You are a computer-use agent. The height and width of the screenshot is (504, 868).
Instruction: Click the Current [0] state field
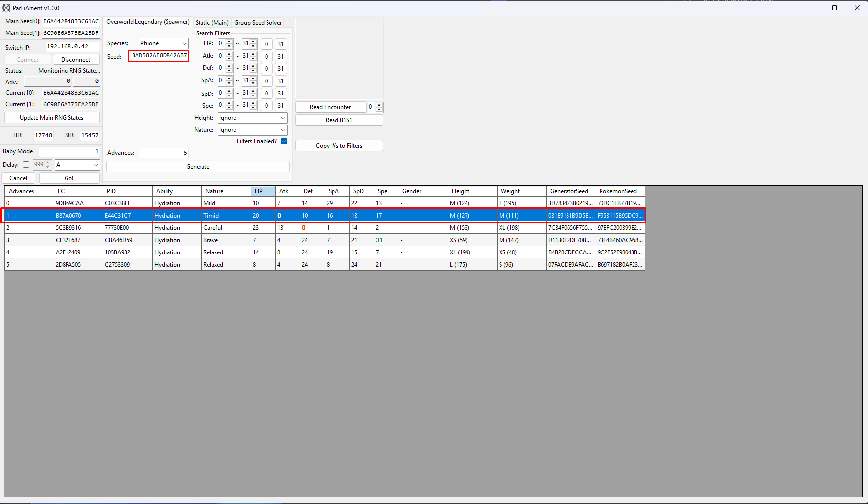click(x=71, y=93)
